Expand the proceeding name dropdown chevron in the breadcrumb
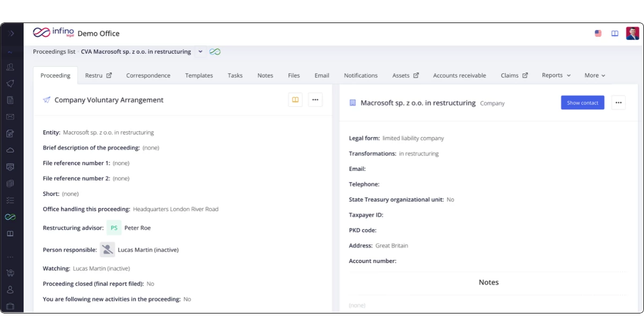Viewport: 644px width, 336px height. pyautogui.click(x=200, y=52)
